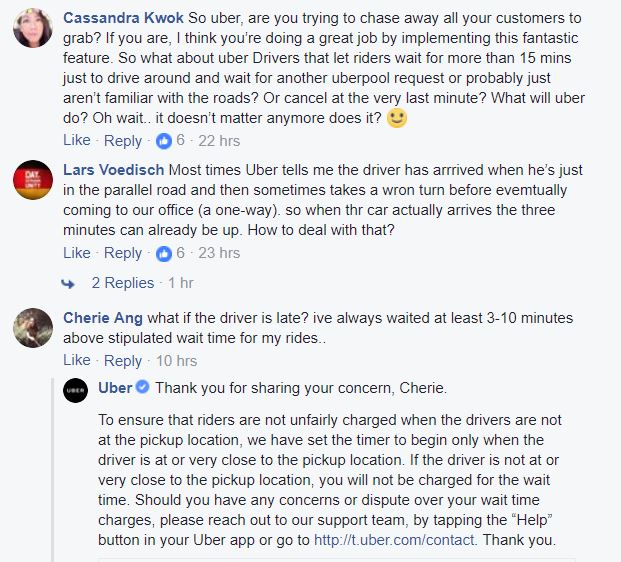
Task: Open Lars Voedisch's profile picture
Action: [33, 180]
